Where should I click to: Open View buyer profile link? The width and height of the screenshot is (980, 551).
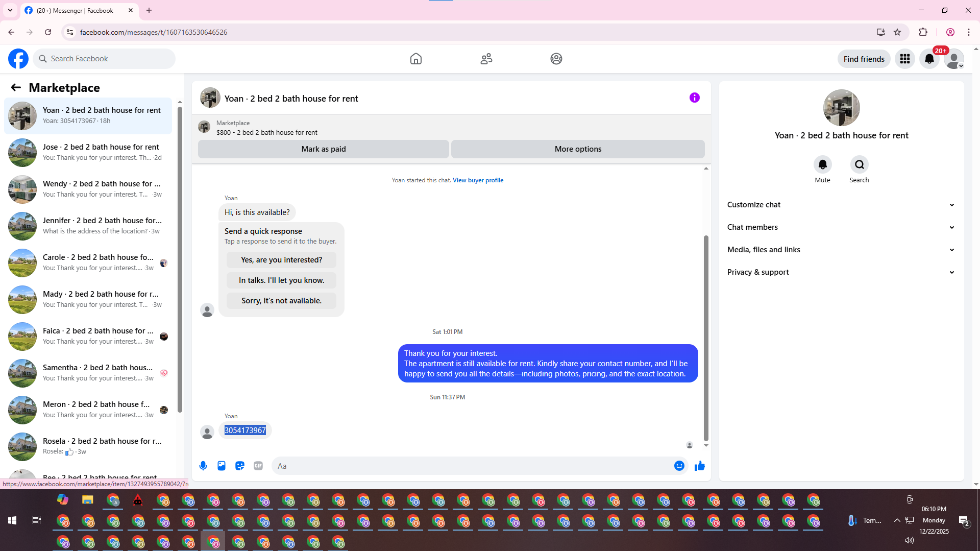pyautogui.click(x=478, y=180)
